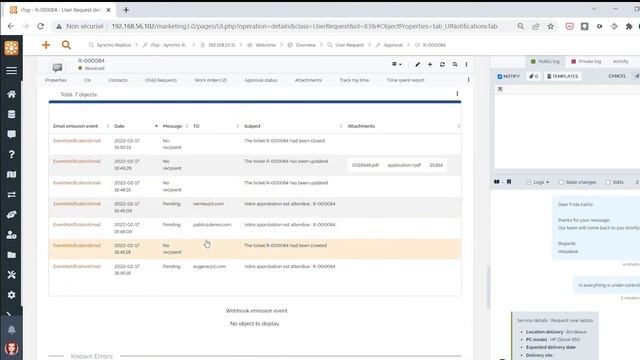Open the Approval status tab
Image resolution: width=640 pixels, height=360 pixels.
[x=261, y=80]
